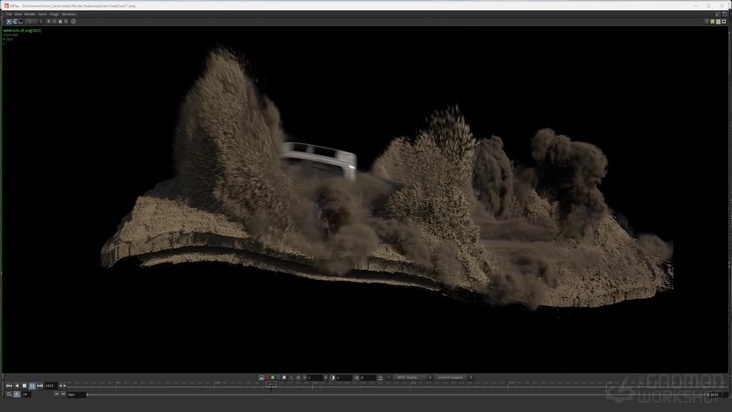Toggle the red channel display icon
Screen dimensions: 732x412
coord(266,378)
